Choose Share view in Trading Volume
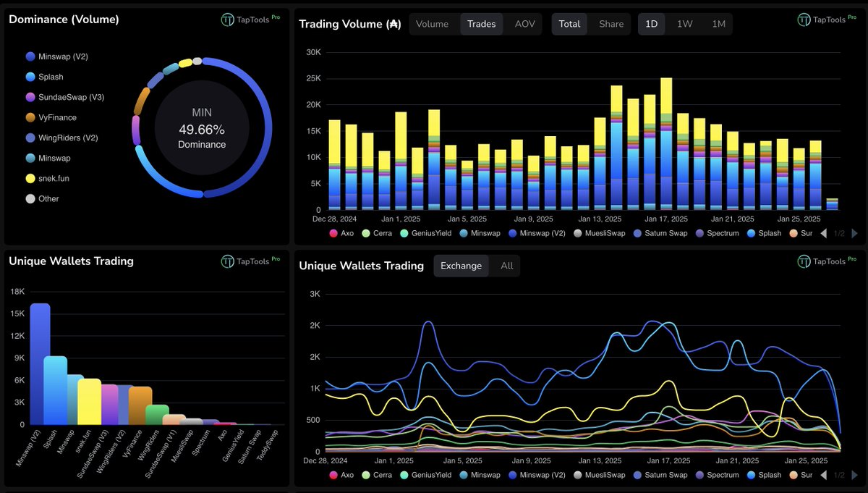868x493 pixels. [x=611, y=24]
